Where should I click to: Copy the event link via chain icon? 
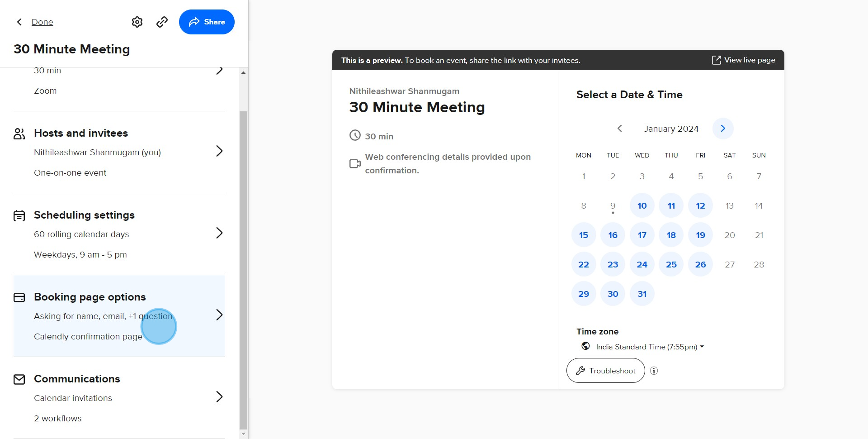pyautogui.click(x=162, y=22)
